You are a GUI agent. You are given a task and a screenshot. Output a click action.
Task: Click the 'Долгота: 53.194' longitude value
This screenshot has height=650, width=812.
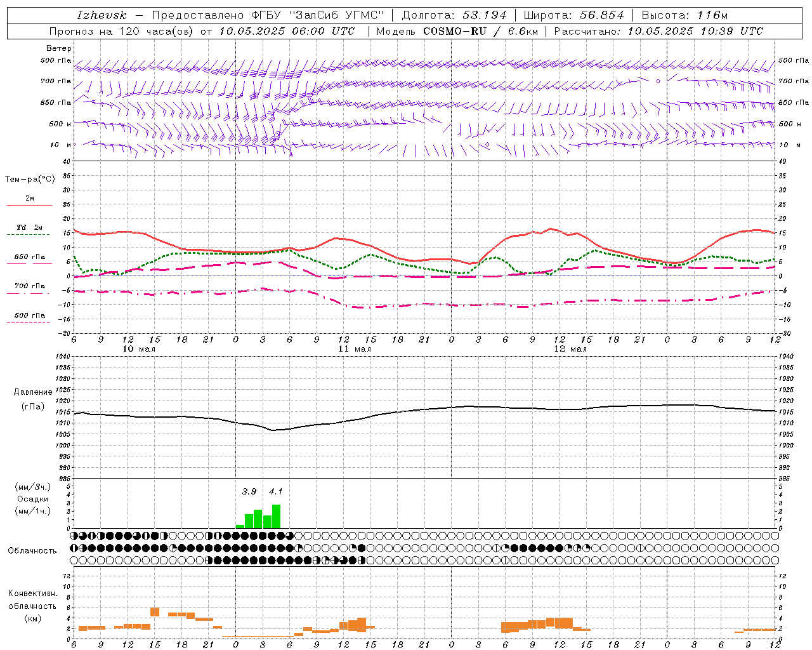click(454, 15)
